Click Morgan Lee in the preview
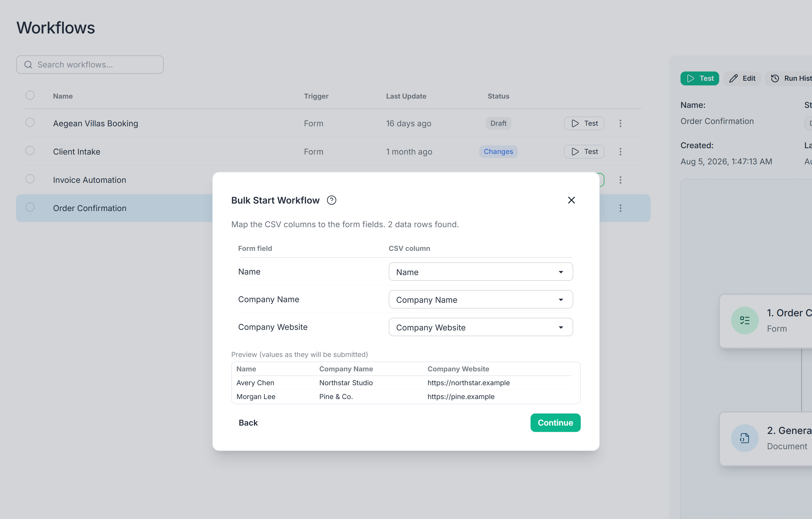812x519 pixels. [256, 397]
